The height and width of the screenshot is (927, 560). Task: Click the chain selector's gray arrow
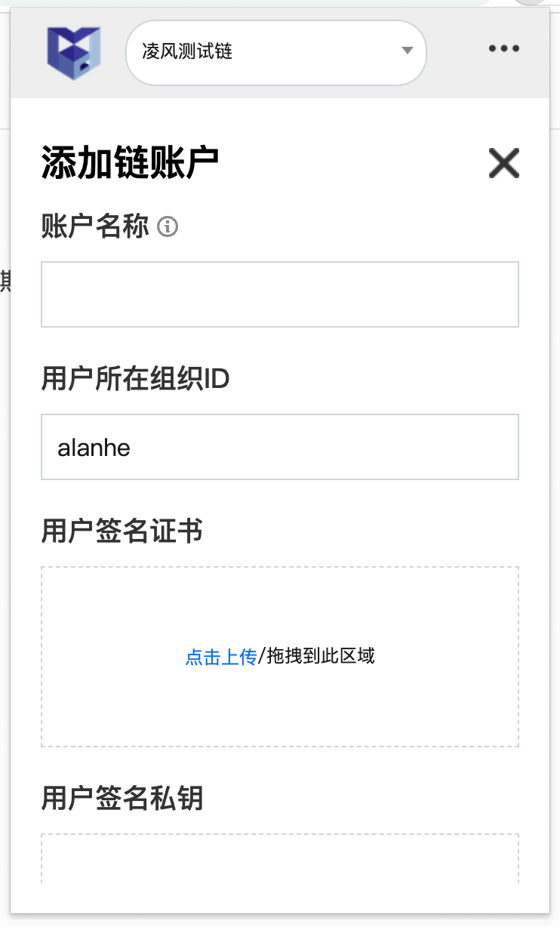coord(408,51)
